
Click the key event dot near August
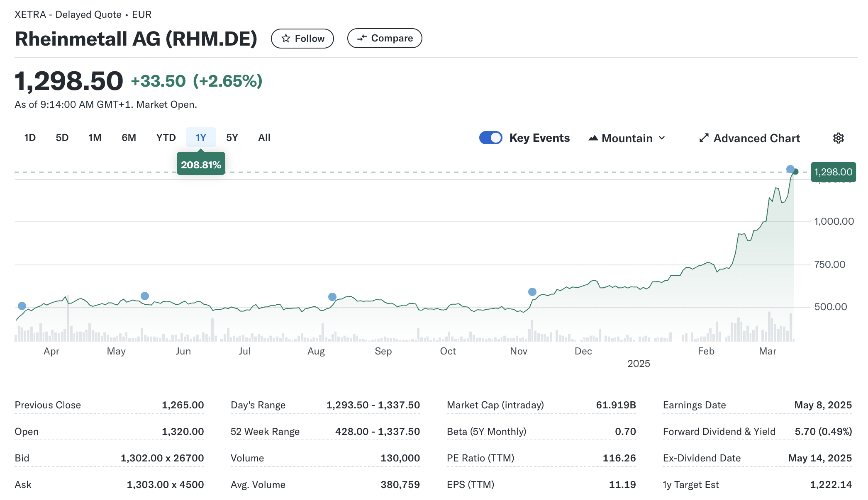pos(332,297)
